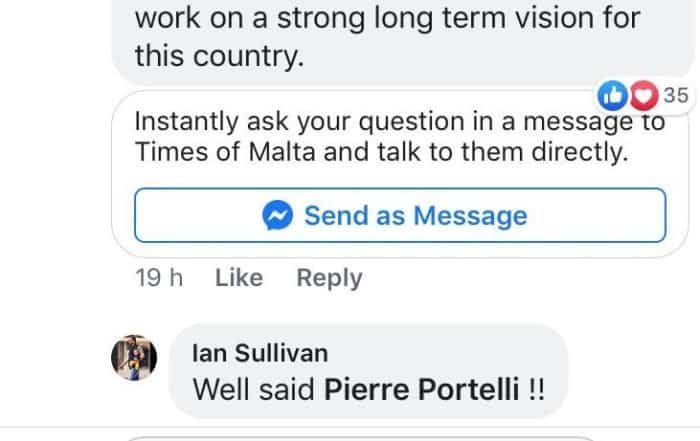The width and height of the screenshot is (700, 441).
Task: Click the "Well said" comment text
Action: (254, 389)
